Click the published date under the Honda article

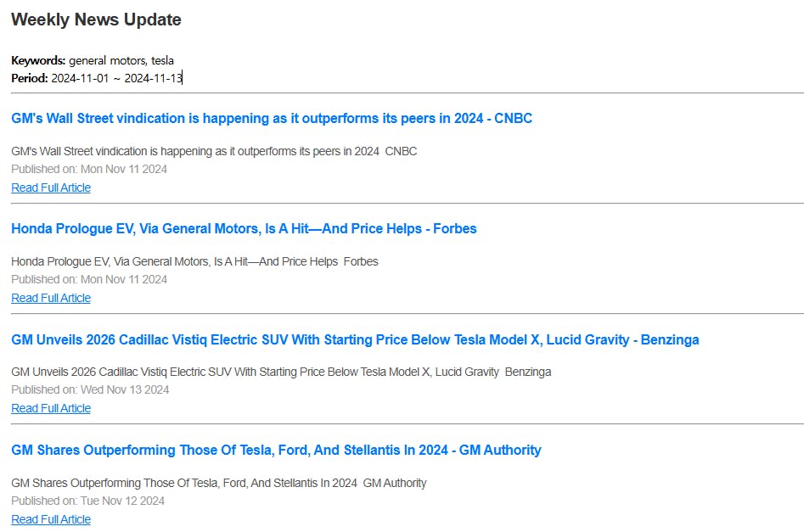[x=89, y=279]
